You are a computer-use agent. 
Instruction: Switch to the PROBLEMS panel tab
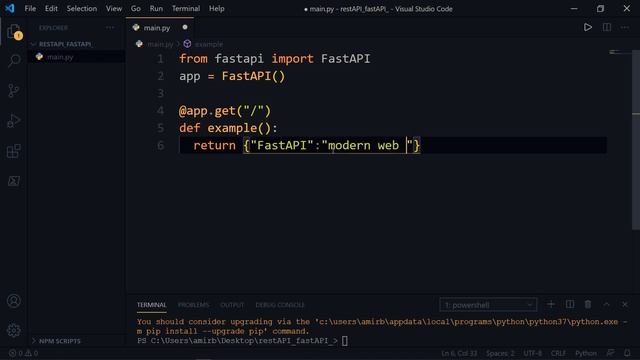pyautogui.click(x=193, y=305)
